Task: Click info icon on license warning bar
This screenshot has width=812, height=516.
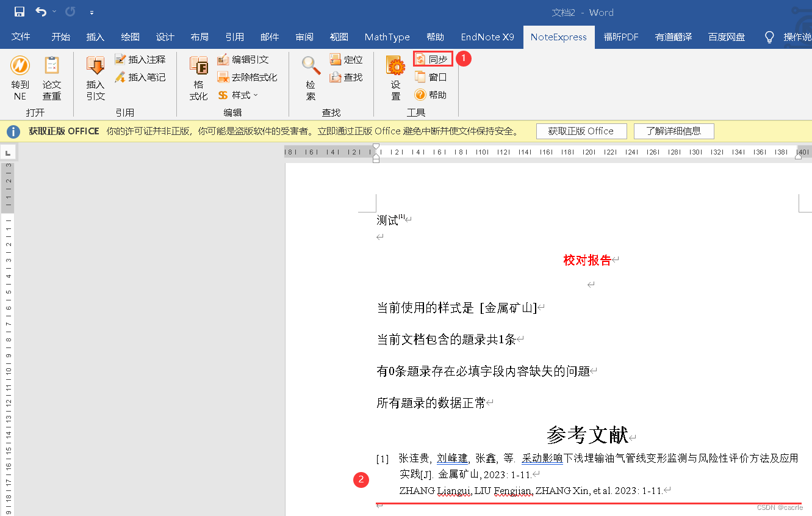Action: point(14,131)
